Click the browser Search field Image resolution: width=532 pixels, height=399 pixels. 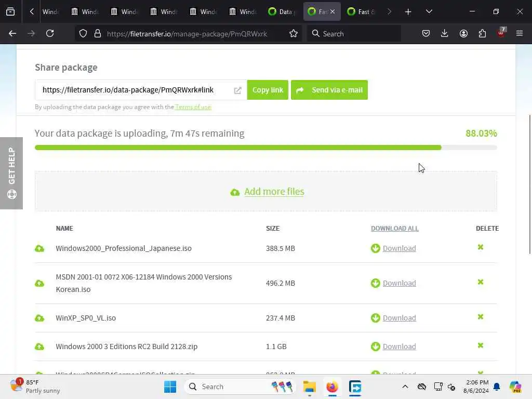point(354,34)
